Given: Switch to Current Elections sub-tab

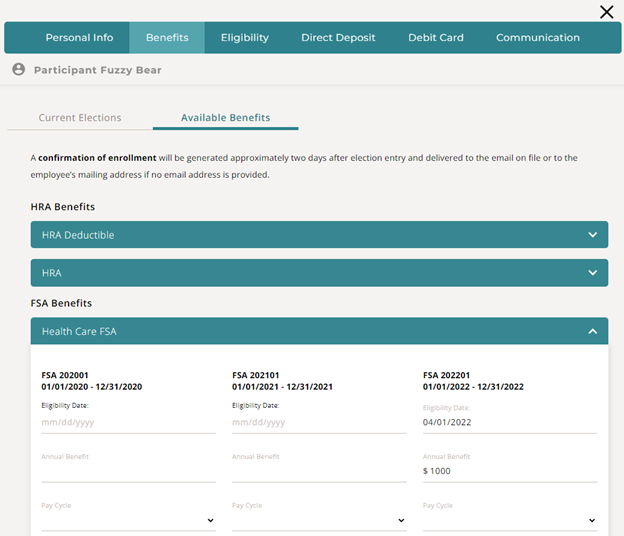Looking at the screenshot, I should (80, 118).
